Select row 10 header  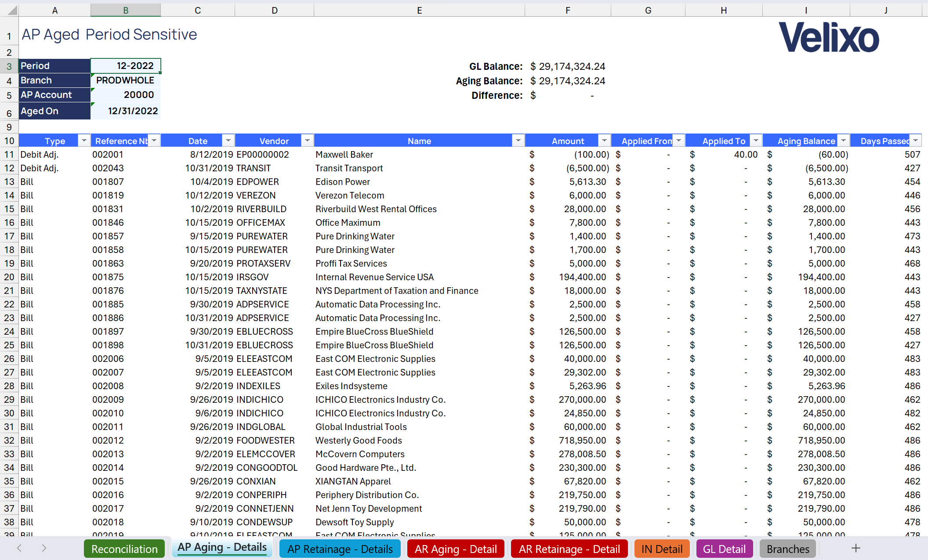(9, 141)
